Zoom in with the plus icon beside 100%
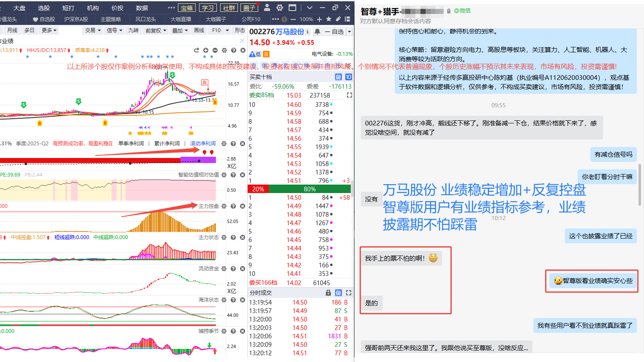The width and height of the screenshot is (644, 362). (x=319, y=19)
